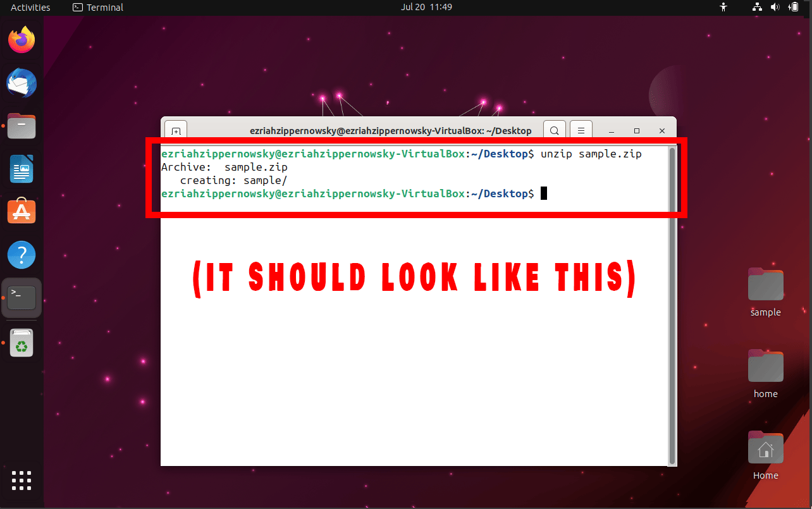Open Ubuntu Software from the dock

(21, 211)
